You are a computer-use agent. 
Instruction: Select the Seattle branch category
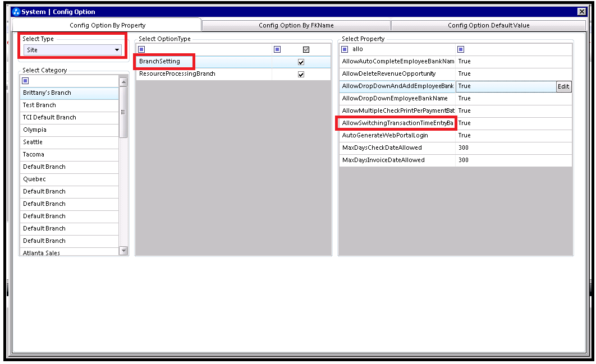[x=69, y=142]
